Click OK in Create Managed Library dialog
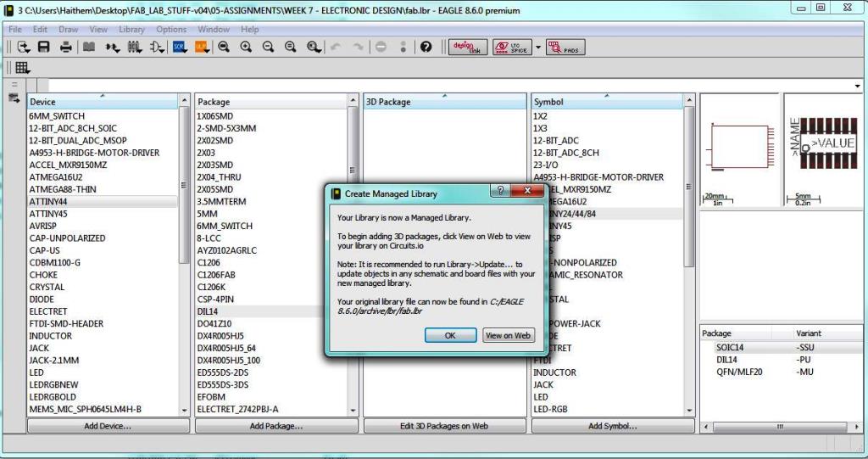 pyautogui.click(x=450, y=335)
